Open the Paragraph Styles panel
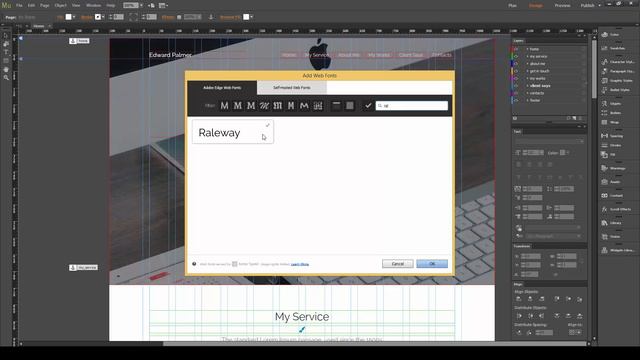640x360 pixels. tap(618, 71)
